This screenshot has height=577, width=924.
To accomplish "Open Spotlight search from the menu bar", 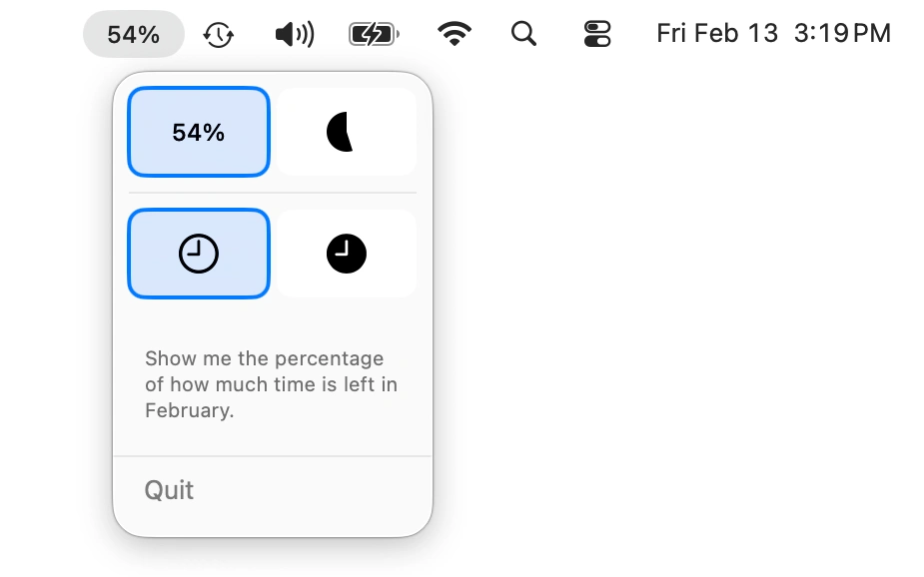I will click(523, 33).
